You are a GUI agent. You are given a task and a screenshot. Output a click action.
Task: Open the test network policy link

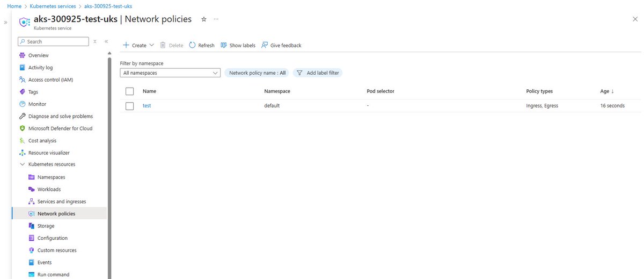coord(147,106)
